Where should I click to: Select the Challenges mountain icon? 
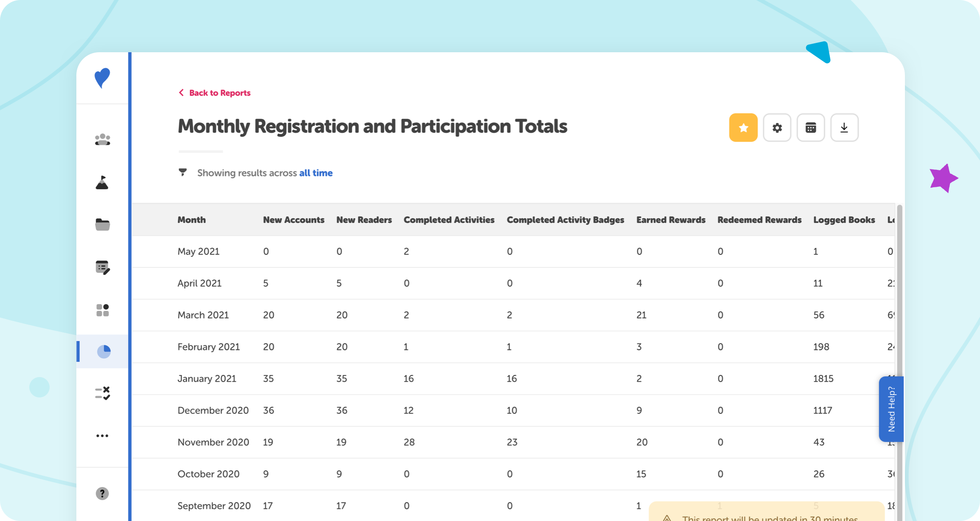(102, 183)
